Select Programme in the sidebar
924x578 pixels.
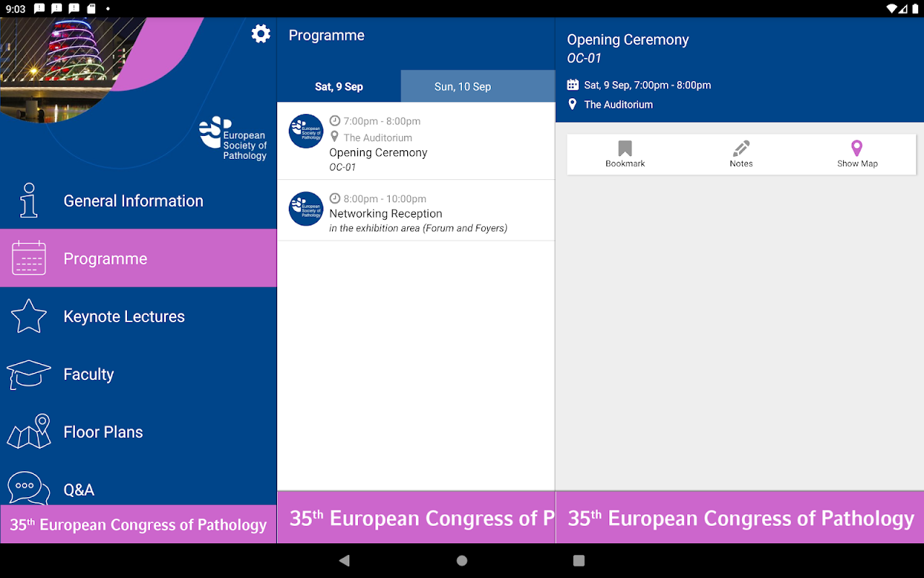pos(138,258)
